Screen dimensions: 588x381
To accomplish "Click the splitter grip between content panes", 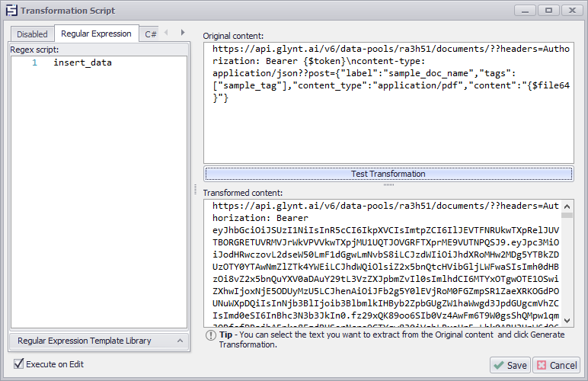I will [388, 184].
